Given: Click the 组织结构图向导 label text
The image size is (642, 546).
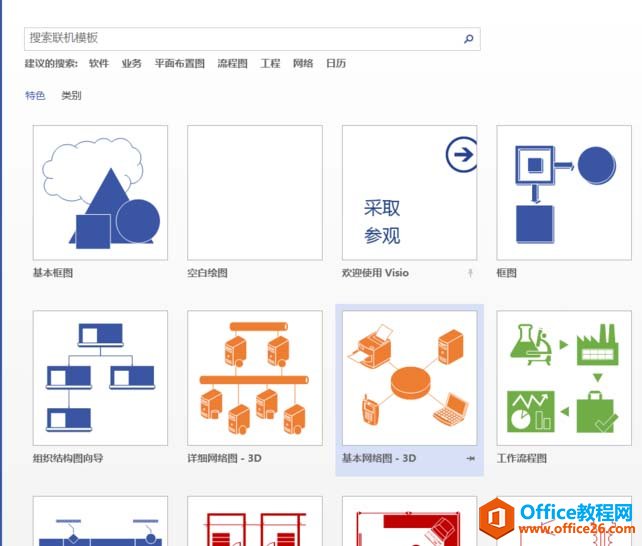Looking at the screenshot, I should pyautogui.click(x=68, y=458).
